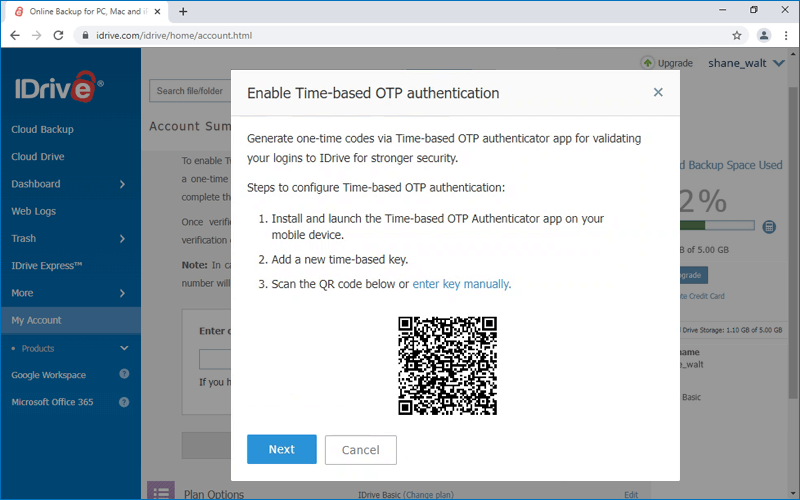Expand the Dashboard submenu
Viewport: 800px width, 500px height.
pyautogui.click(x=122, y=184)
